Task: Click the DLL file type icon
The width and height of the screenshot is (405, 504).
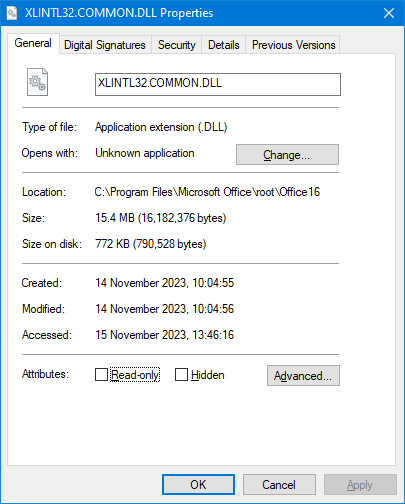Action: tap(37, 82)
